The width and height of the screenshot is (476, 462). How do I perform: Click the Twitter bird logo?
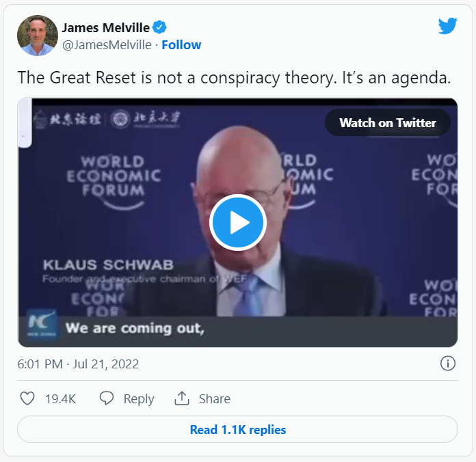[448, 26]
